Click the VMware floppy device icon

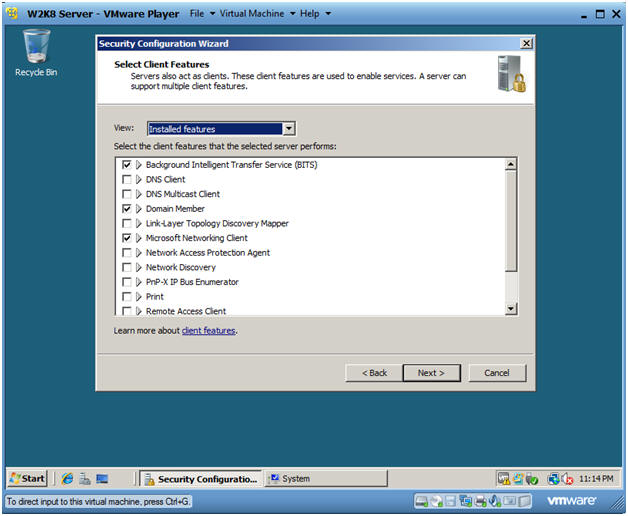coord(451,501)
